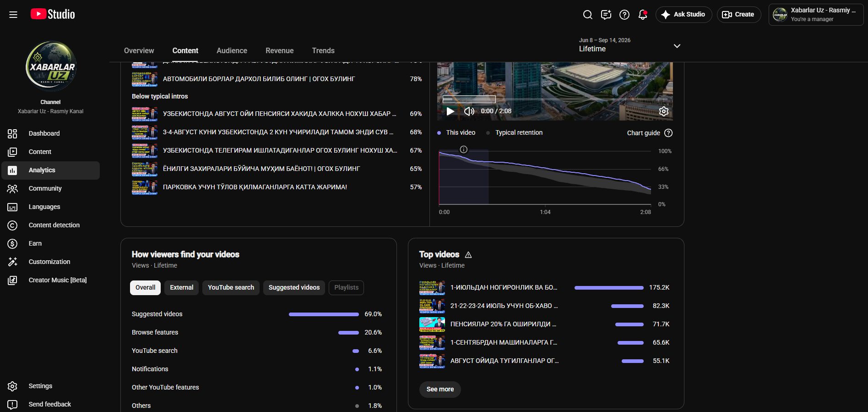Click the Create button
This screenshot has height=412, width=868.
738,15
